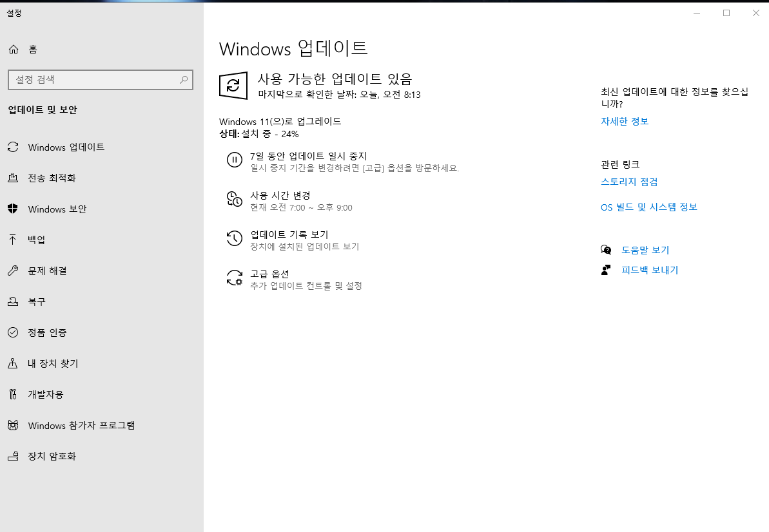Click the Windows 업데이트 sync arrows sidebar icon

click(x=14, y=147)
